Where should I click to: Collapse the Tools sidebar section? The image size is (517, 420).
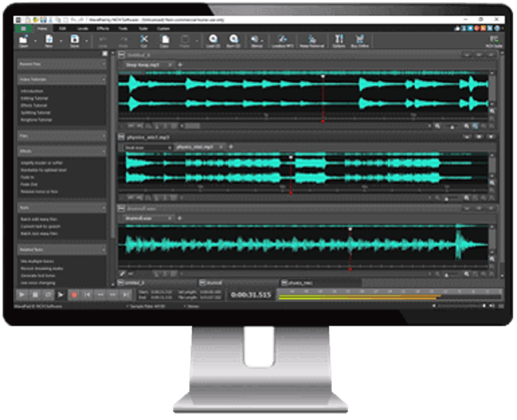point(103,208)
